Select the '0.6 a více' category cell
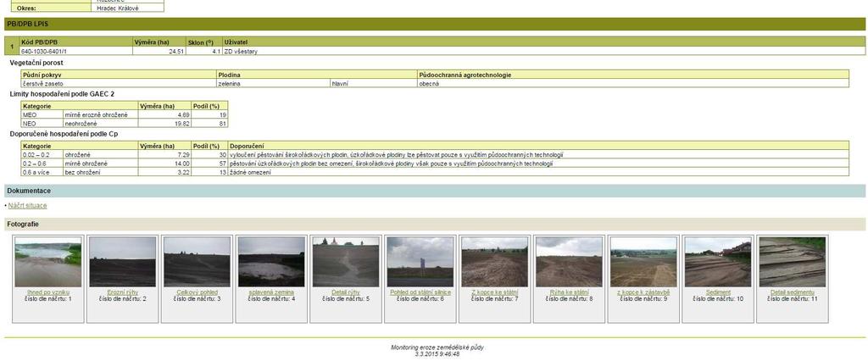The height and width of the screenshot is (361, 868). pos(42,172)
